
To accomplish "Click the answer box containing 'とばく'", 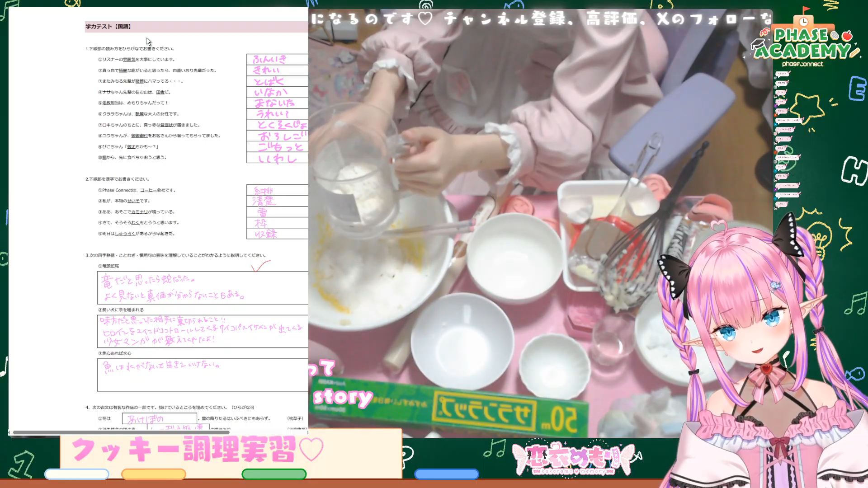I will point(278,81).
